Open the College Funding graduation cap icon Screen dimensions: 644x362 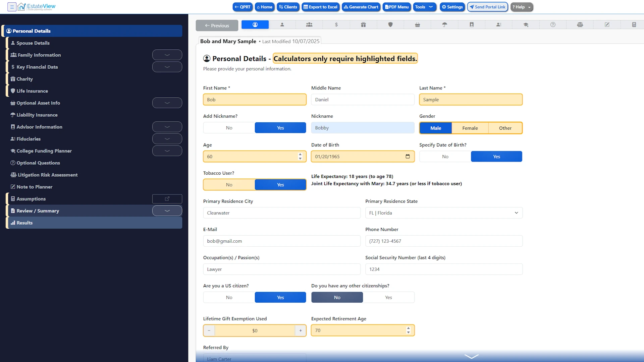526,24
